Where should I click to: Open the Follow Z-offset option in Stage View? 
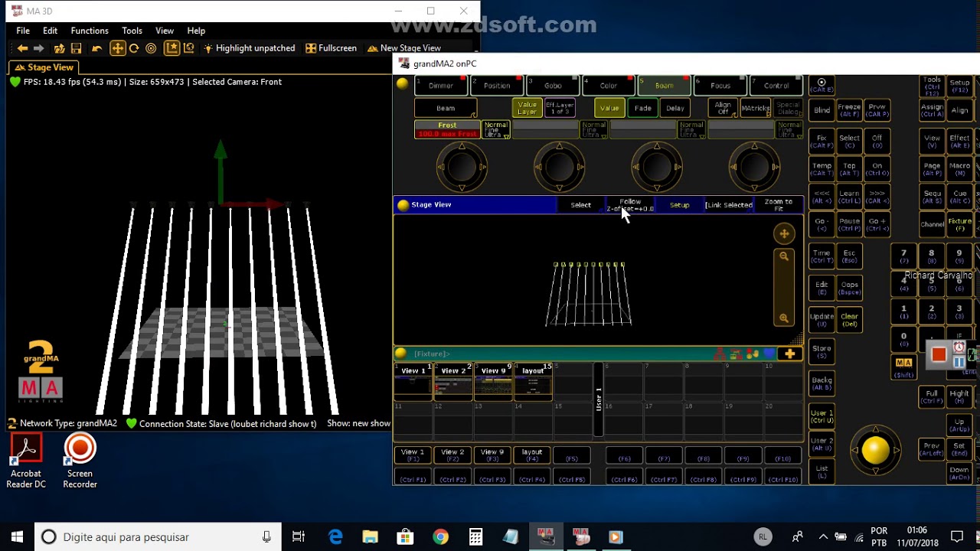pyautogui.click(x=630, y=205)
